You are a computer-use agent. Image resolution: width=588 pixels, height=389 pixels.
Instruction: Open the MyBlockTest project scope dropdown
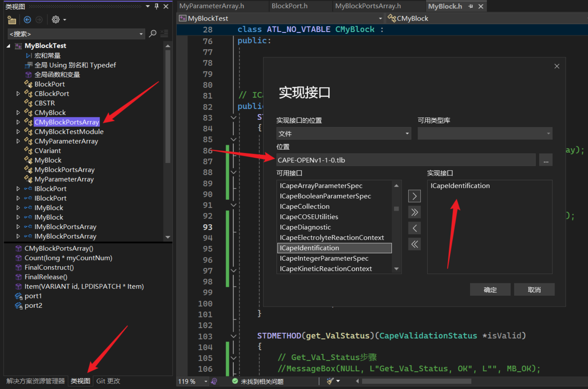click(x=380, y=18)
